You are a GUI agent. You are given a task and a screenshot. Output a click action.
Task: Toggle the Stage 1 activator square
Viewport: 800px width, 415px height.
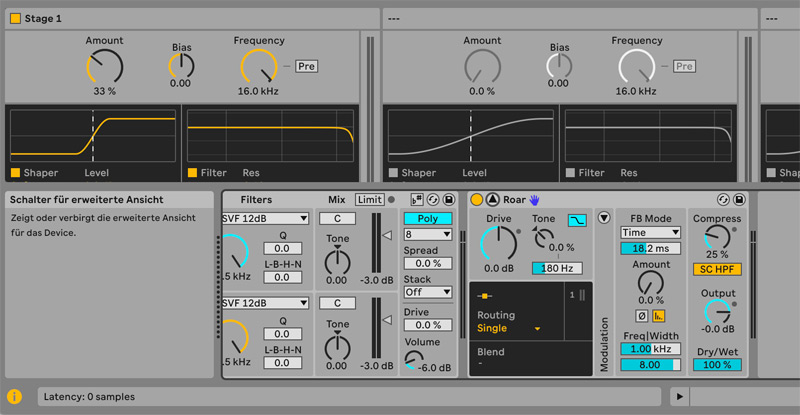(x=15, y=19)
